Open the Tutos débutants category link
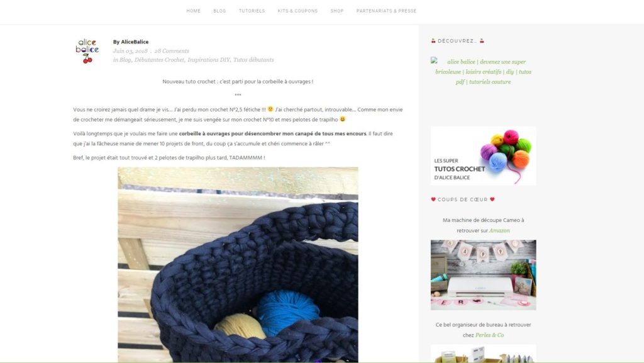Image resolution: width=644 pixels, height=363 pixels. pos(253,60)
